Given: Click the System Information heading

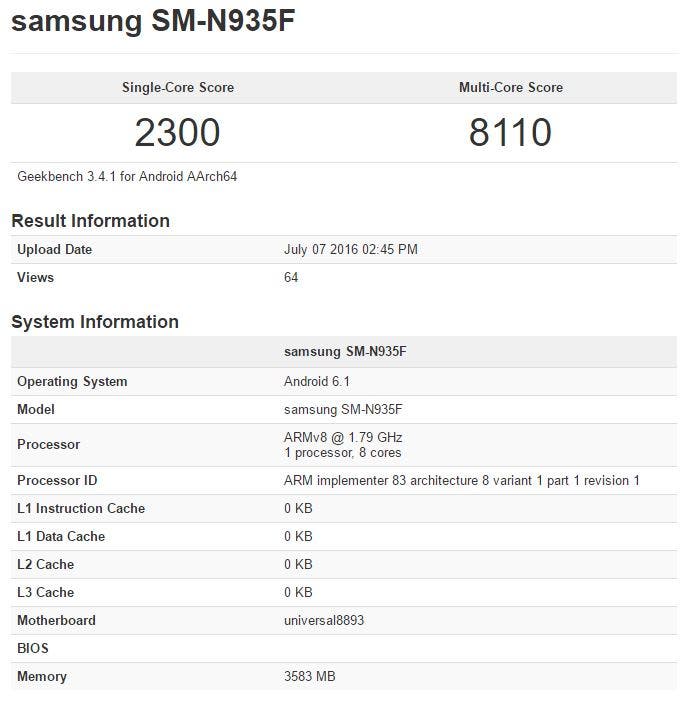Looking at the screenshot, I should coord(95,322).
